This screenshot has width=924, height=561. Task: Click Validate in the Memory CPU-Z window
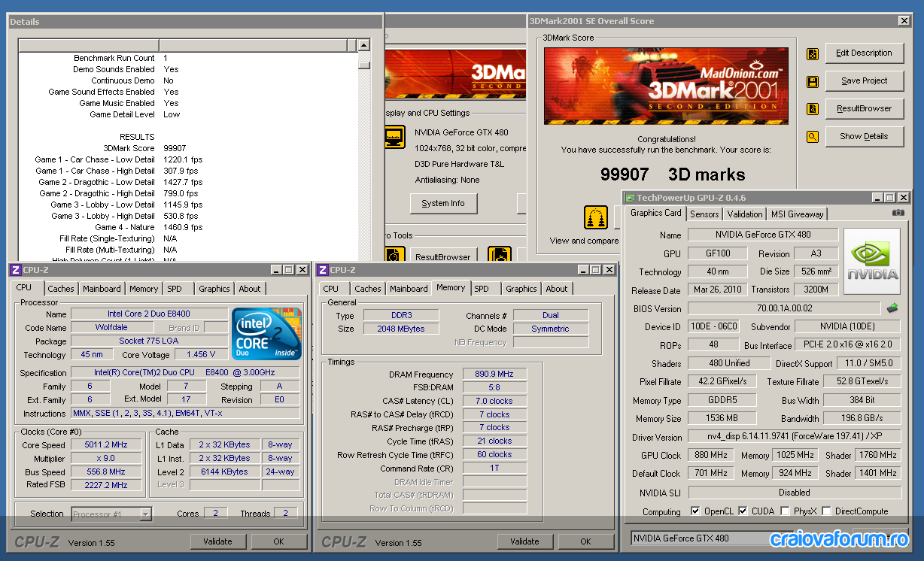(x=524, y=541)
